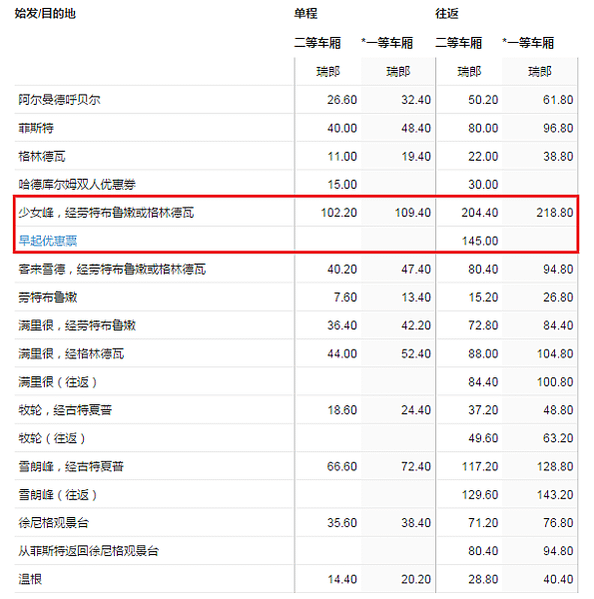This screenshot has width=594, height=599.
Task: Select the 牧轮，经吉特夏普 row
Action: [296, 410]
